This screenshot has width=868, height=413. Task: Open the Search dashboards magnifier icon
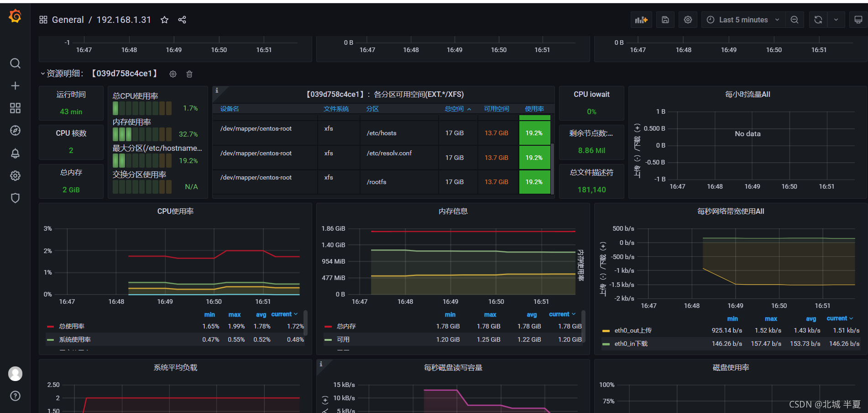tap(15, 63)
